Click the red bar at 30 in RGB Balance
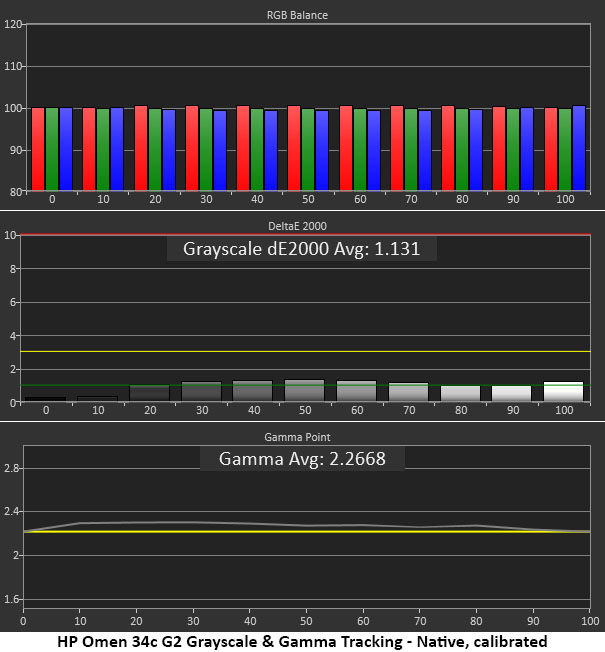The height and width of the screenshot is (652, 605). click(x=192, y=148)
